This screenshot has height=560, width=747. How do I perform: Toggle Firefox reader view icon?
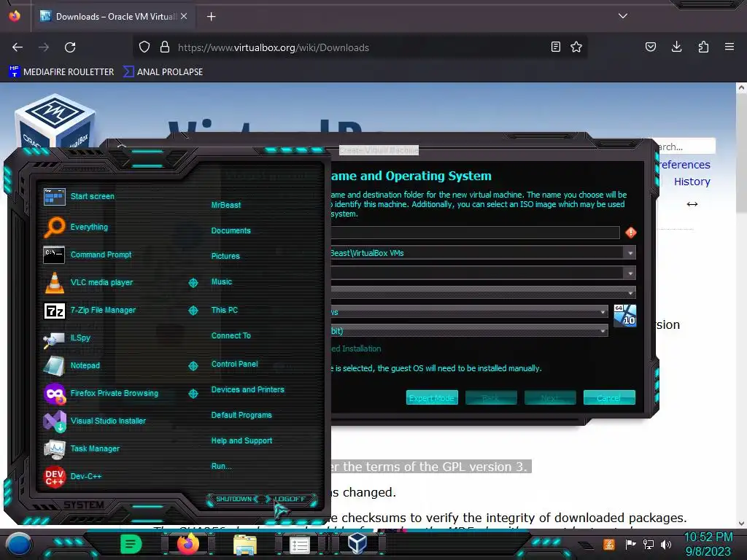555,47
